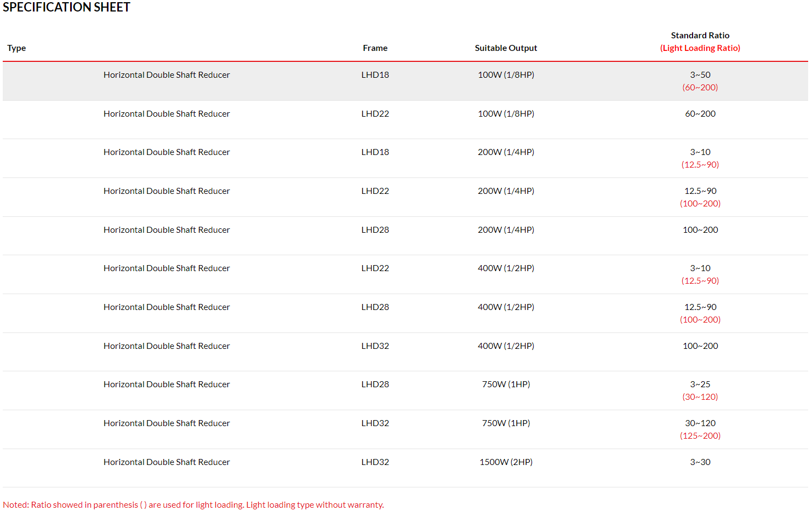The width and height of the screenshot is (812, 511).
Task: Click 3~10 ratio in the LHD22 400W row
Action: click(700, 268)
